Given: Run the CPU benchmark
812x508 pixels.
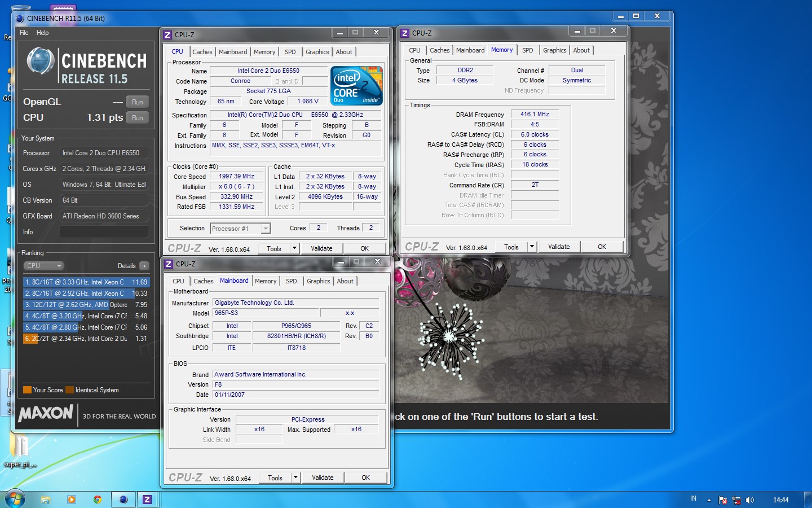Looking at the screenshot, I should click(x=138, y=118).
